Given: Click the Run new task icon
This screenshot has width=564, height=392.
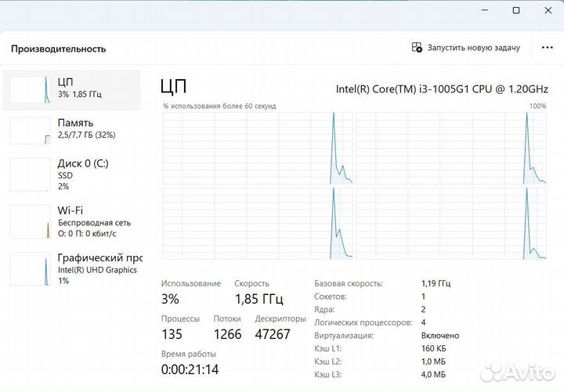Looking at the screenshot, I should [417, 48].
